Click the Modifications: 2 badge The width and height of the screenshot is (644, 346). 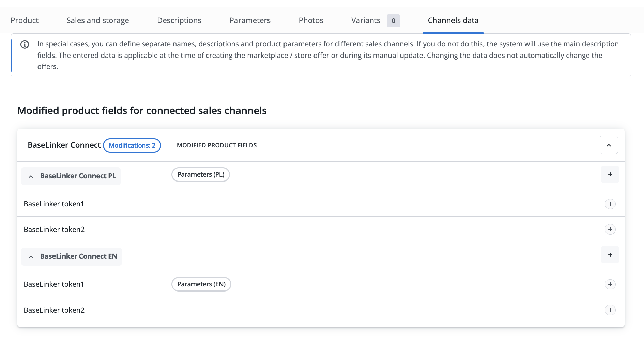click(132, 145)
